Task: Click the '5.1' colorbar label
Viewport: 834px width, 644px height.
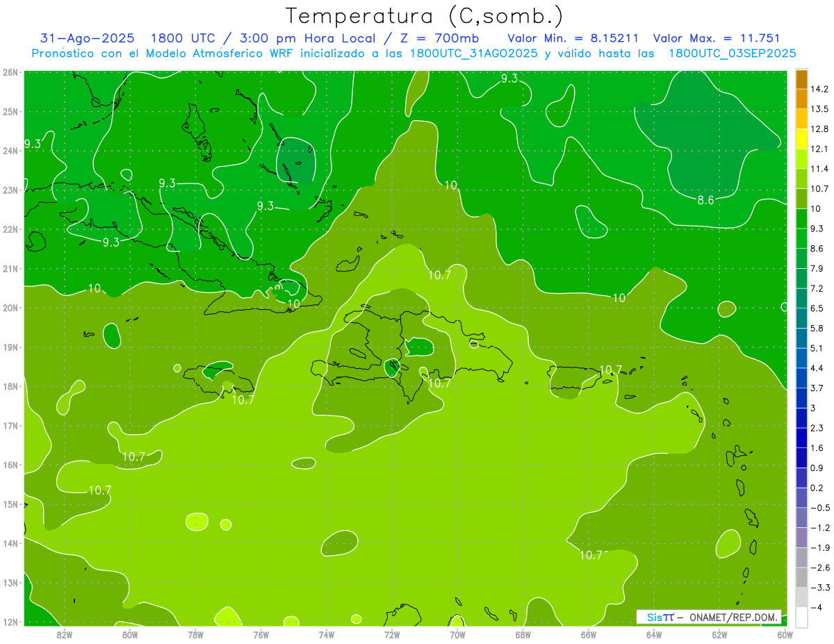Action: (817, 348)
